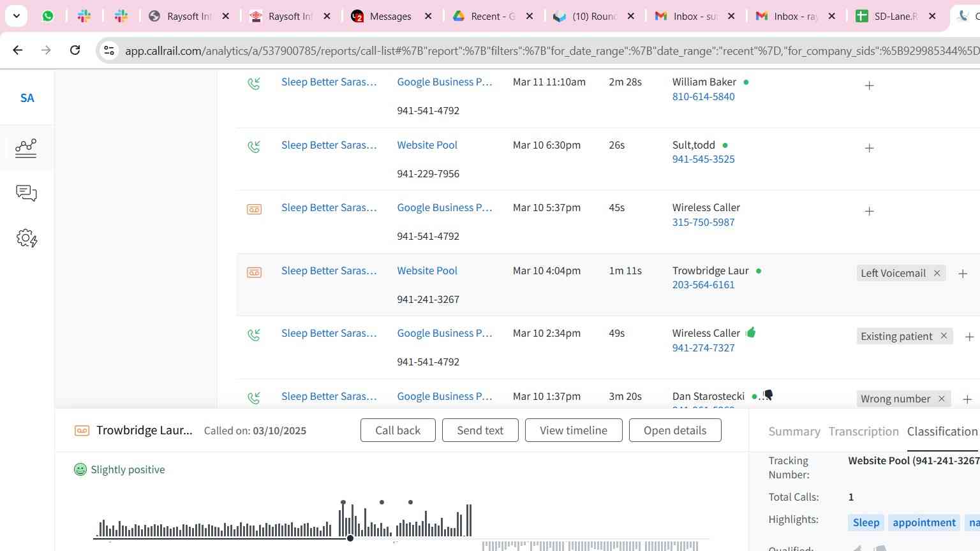Click the second keyword marker above the waveform
This screenshot has width=980, height=551.
pyautogui.click(x=382, y=503)
